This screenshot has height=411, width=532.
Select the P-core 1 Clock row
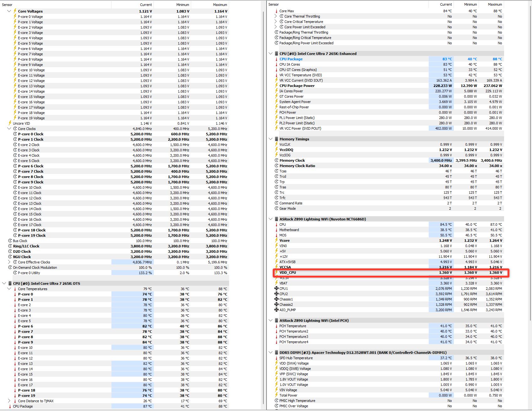point(115,139)
